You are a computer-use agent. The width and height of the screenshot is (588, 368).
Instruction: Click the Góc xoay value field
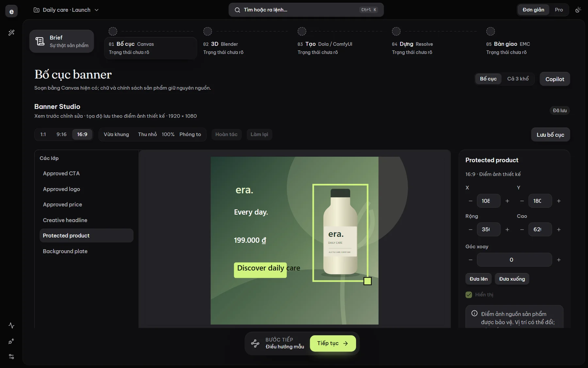pyautogui.click(x=514, y=260)
